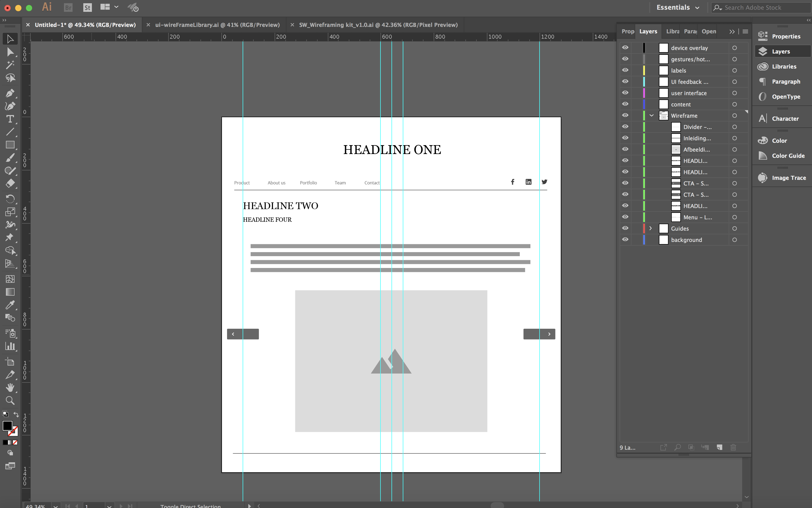This screenshot has height=508, width=812.
Task: Select the Type tool
Action: tap(10, 119)
